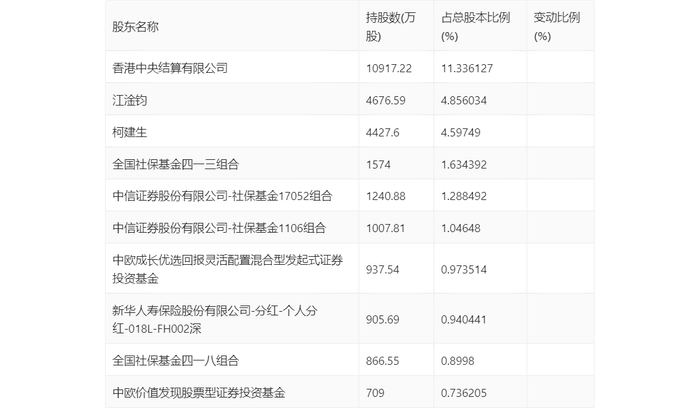Select 新华人寿保险 分红 shareholder name

coord(215,319)
